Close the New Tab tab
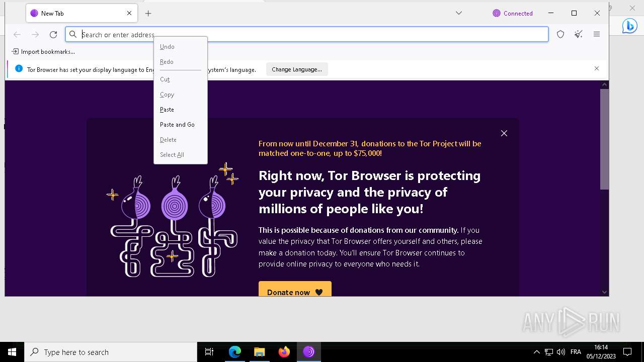This screenshot has width=644, height=362. 129,14
